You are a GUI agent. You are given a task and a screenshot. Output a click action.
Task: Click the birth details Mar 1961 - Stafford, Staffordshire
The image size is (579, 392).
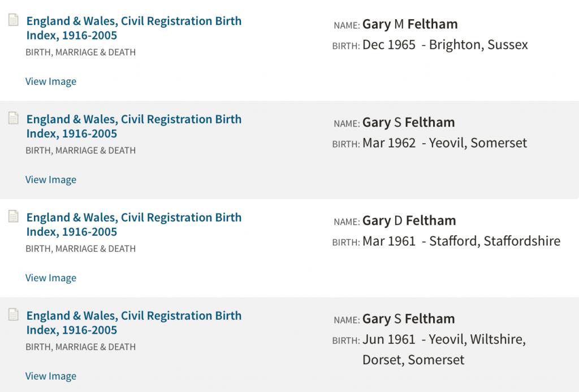(461, 241)
